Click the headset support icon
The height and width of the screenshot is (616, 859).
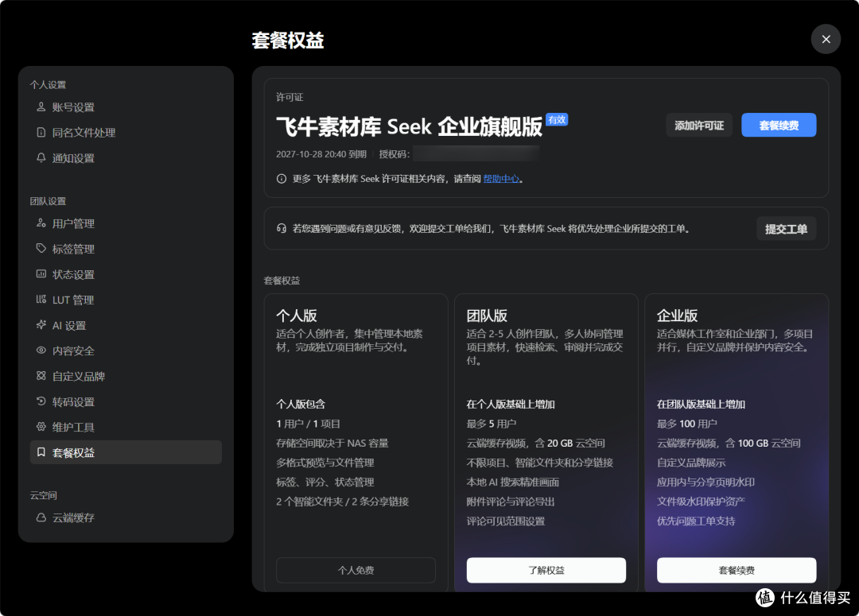tap(282, 228)
